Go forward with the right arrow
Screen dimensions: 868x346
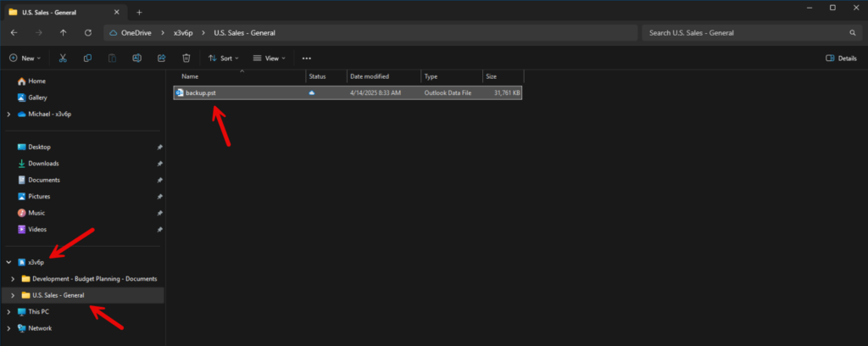click(39, 33)
